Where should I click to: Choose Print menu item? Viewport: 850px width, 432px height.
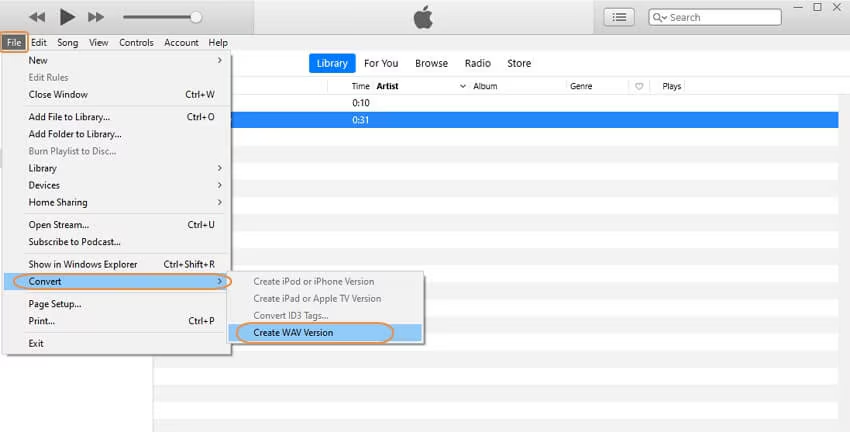(x=117, y=321)
